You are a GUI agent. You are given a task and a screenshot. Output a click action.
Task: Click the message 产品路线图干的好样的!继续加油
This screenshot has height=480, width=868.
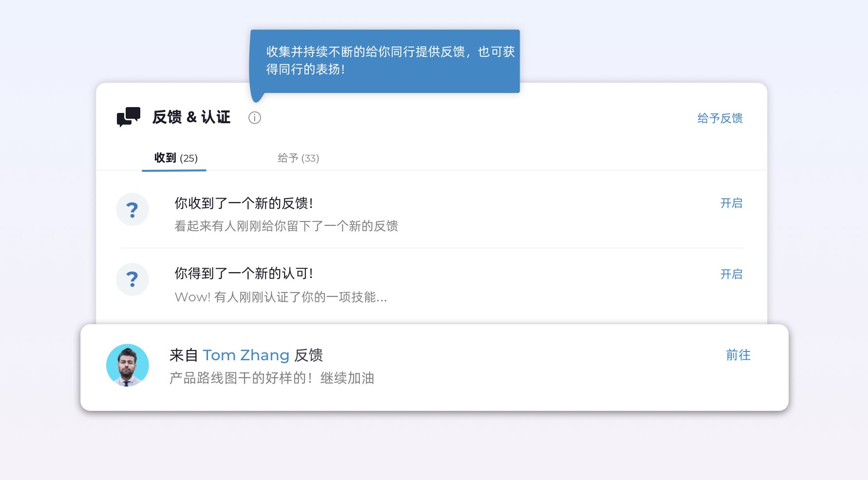tap(271, 378)
